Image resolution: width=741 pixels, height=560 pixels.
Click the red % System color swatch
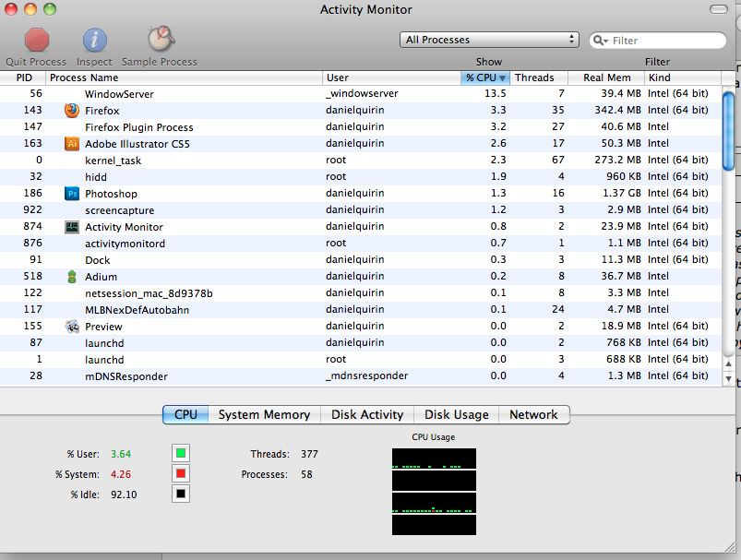(x=181, y=473)
